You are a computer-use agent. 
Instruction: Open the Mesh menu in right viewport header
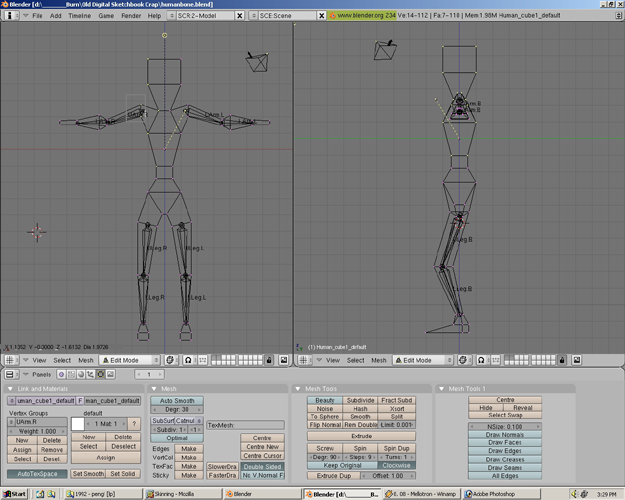click(379, 360)
